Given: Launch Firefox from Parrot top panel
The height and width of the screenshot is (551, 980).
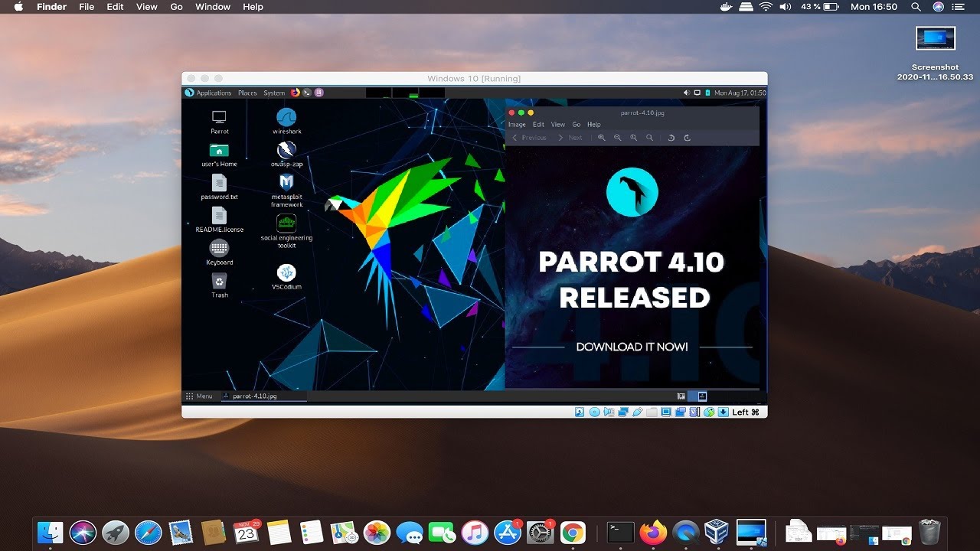Looking at the screenshot, I should tap(296, 93).
